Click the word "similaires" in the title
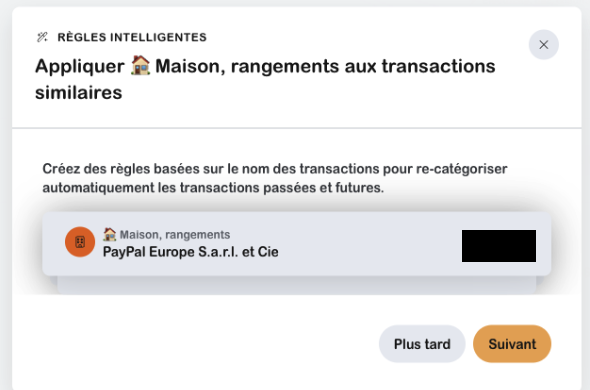Image resolution: width=590 pixels, height=390 pixels. pyautogui.click(x=79, y=93)
